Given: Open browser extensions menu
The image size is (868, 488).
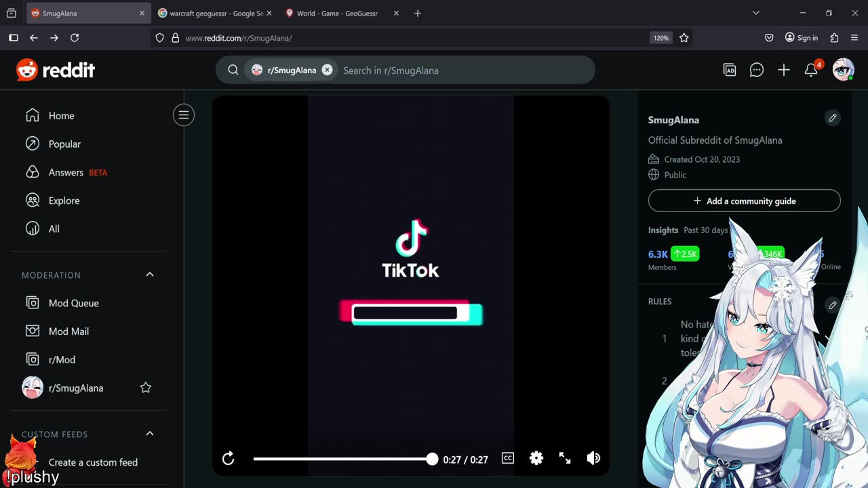Looking at the screenshot, I should click(x=834, y=38).
